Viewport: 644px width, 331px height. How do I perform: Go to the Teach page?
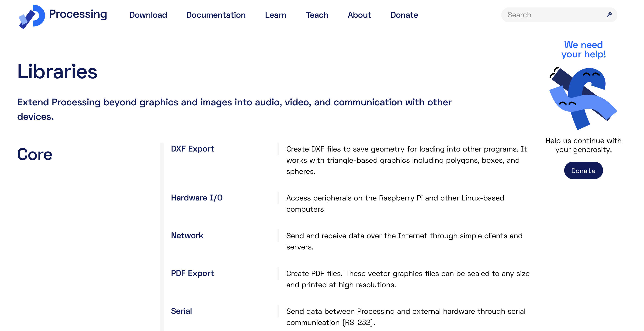click(317, 15)
